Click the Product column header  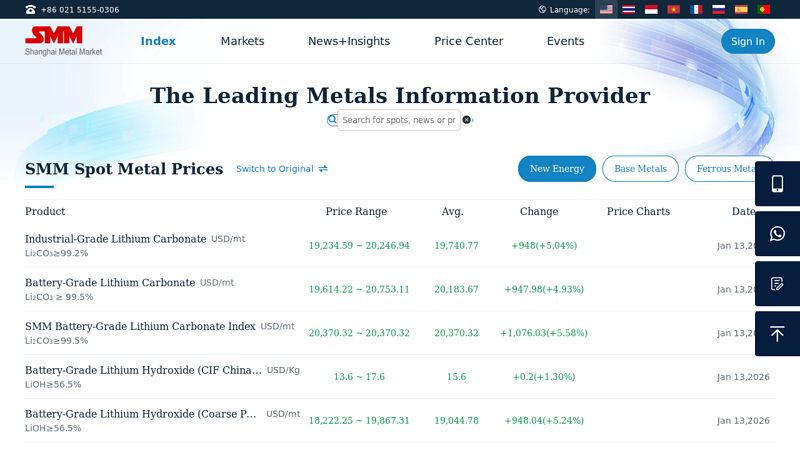(45, 211)
